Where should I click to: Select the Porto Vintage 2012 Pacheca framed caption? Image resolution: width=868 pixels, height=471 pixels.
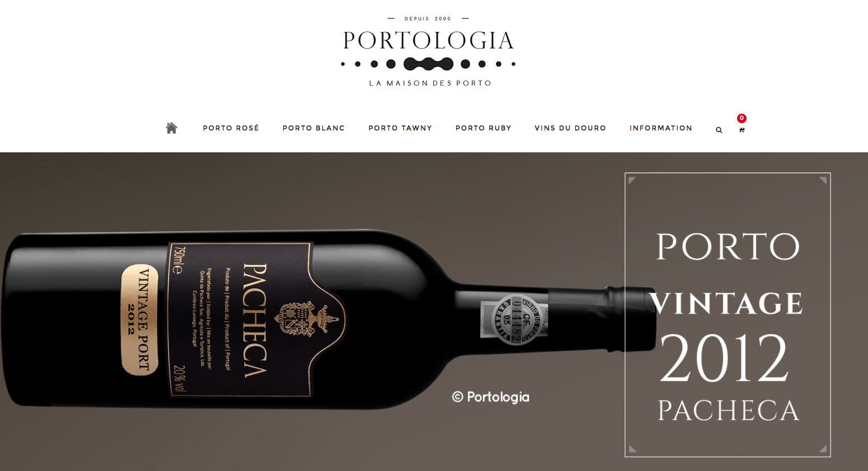point(728,315)
